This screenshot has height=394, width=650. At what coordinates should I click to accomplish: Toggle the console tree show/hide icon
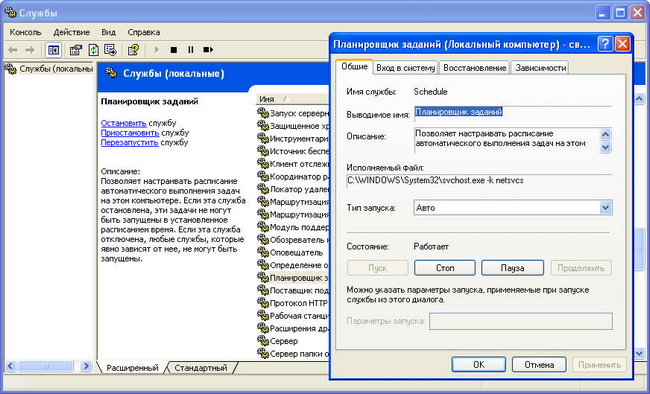53,50
